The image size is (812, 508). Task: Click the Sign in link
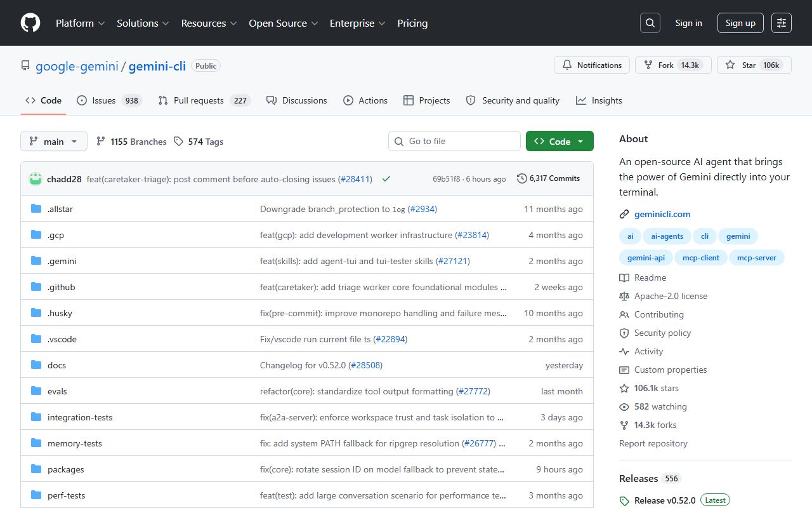688,23
